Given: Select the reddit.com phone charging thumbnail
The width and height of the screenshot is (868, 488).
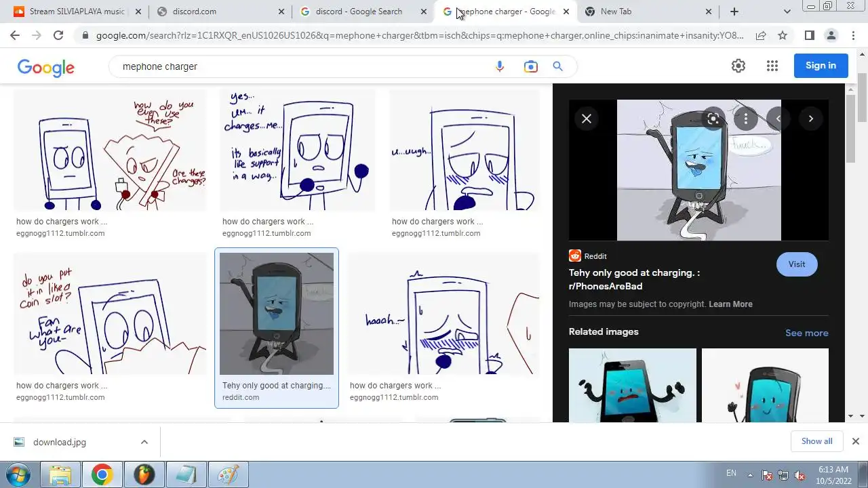Looking at the screenshot, I should coord(277,314).
